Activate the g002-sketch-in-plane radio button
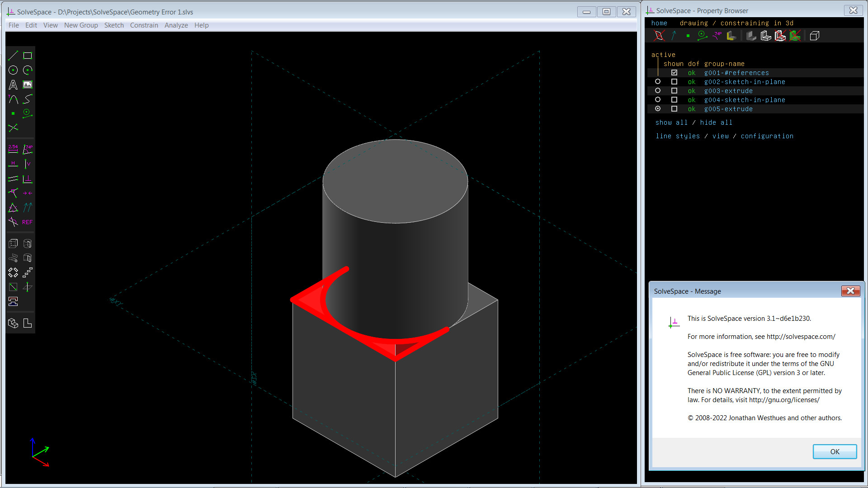Image resolution: width=868 pixels, height=488 pixels. (x=658, y=81)
